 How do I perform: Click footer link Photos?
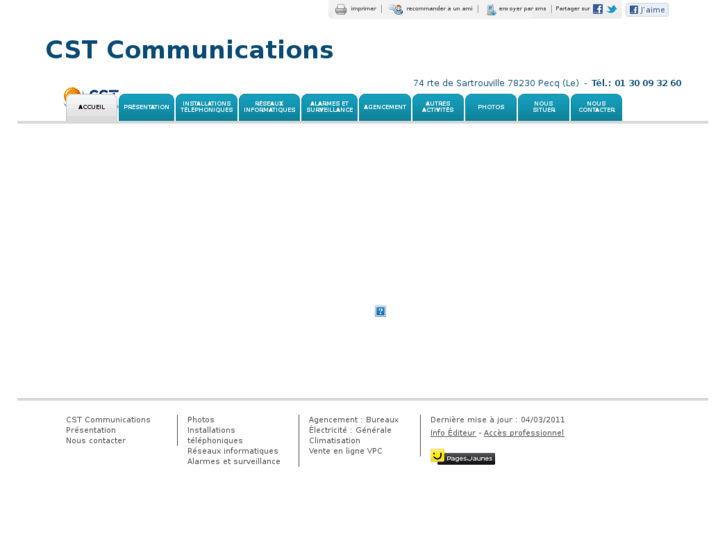(201, 420)
